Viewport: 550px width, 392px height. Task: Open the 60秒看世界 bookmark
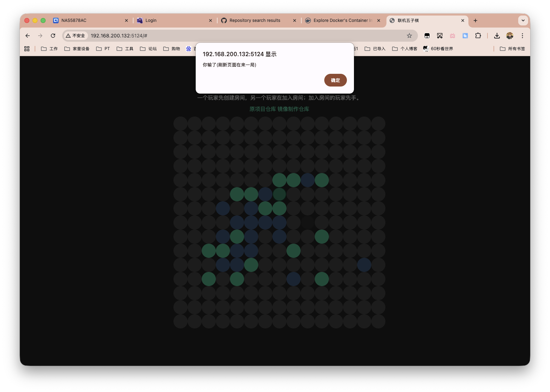(x=438, y=49)
